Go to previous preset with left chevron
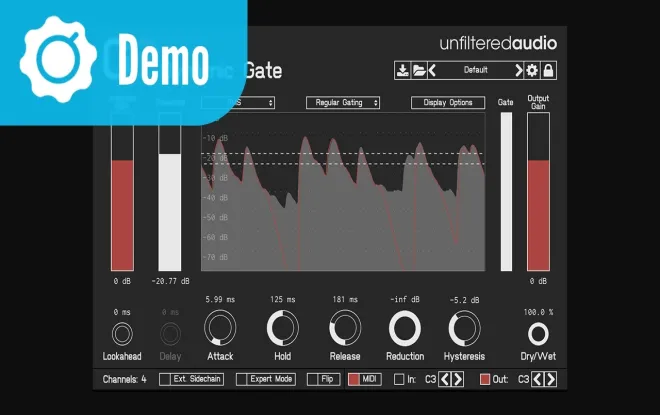The height and width of the screenshot is (415, 660). click(432, 70)
